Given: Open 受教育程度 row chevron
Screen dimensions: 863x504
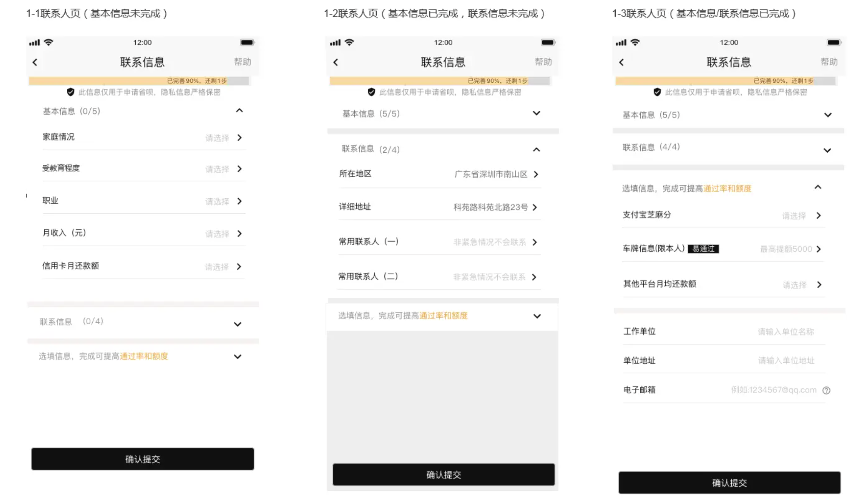Looking at the screenshot, I should coord(239,169).
